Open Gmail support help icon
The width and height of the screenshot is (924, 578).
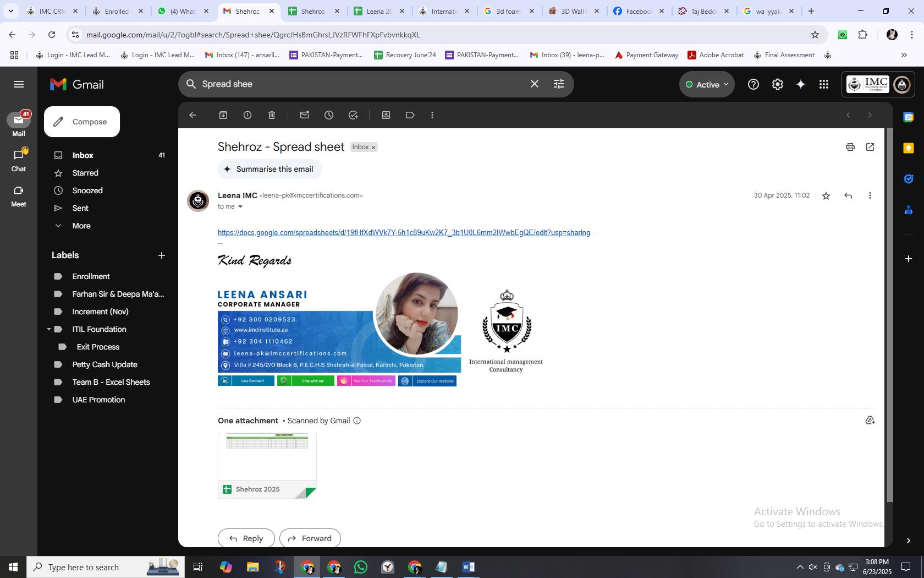[754, 84]
